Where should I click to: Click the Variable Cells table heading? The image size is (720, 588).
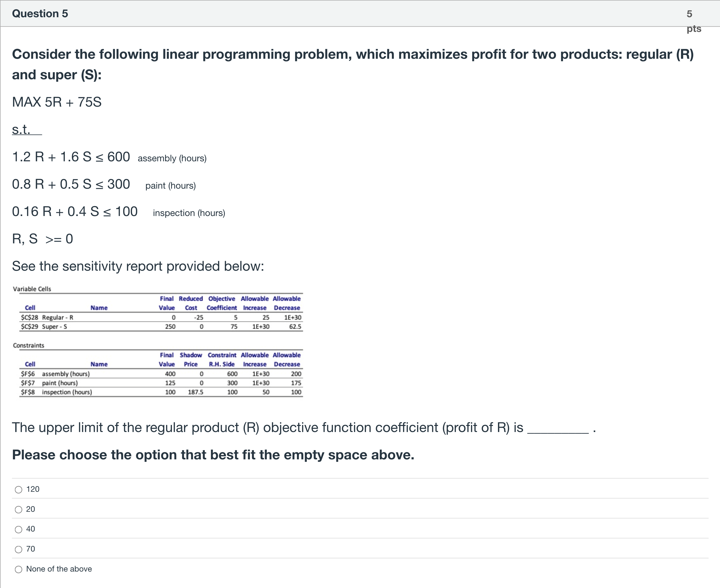pyautogui.click(x=32, y=289)
